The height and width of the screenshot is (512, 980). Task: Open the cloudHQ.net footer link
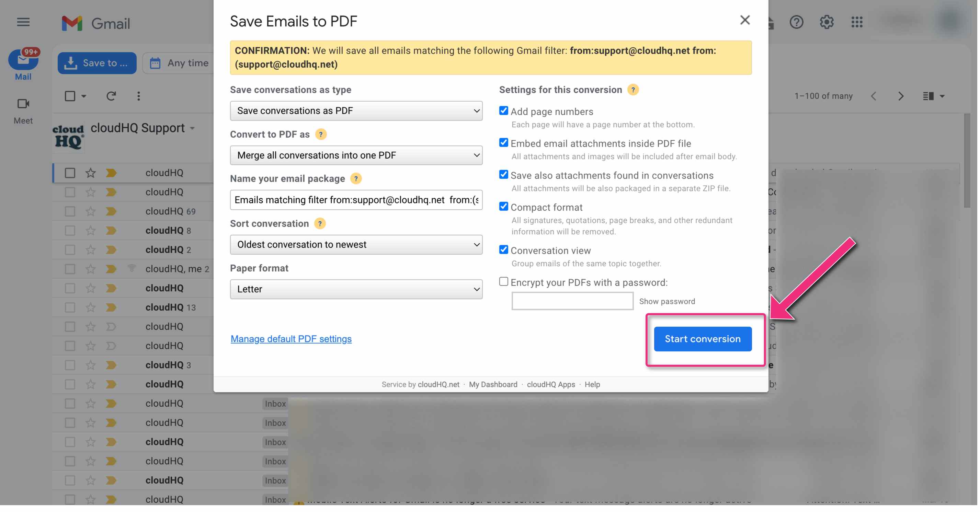pos(438,384)
